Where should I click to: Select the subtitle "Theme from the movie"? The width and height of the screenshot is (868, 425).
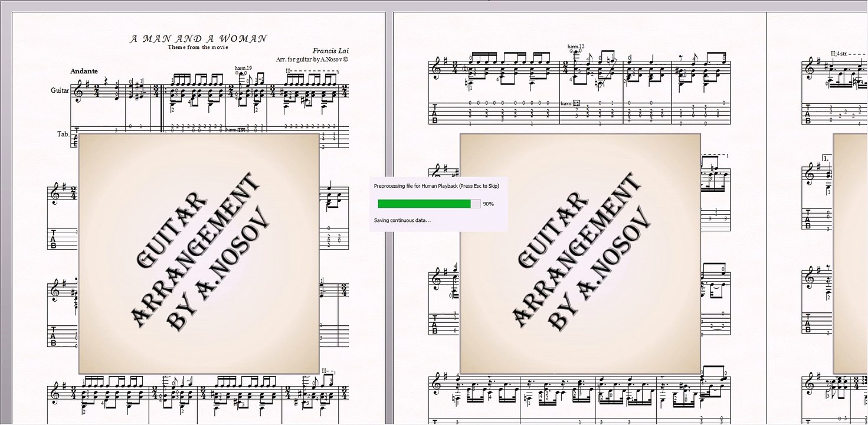click(198, 47)
